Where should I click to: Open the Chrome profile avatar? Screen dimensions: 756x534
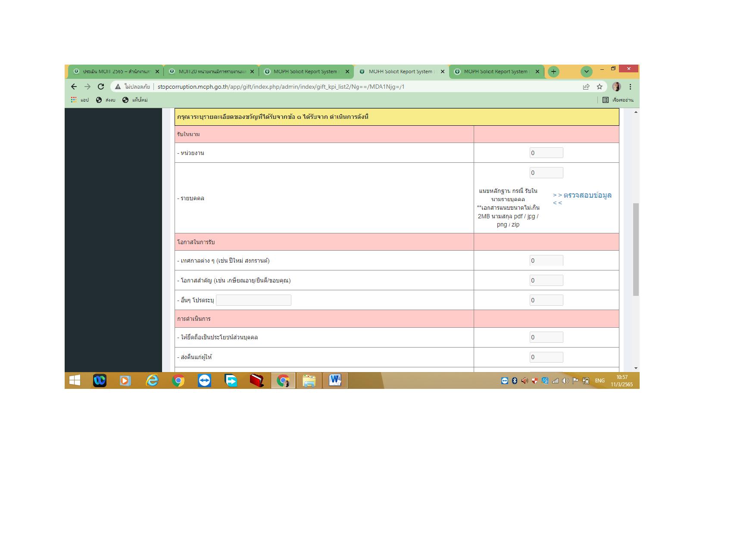(x=617, y=87)
